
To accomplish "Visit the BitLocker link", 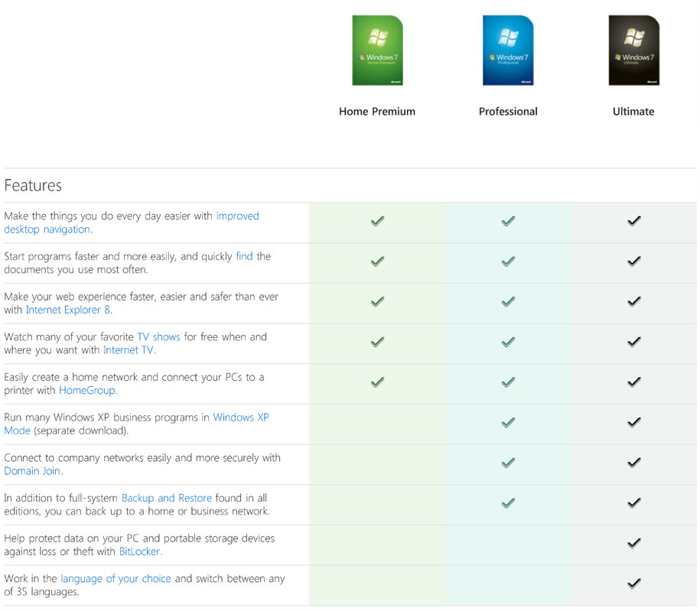I will coord(140,551).
